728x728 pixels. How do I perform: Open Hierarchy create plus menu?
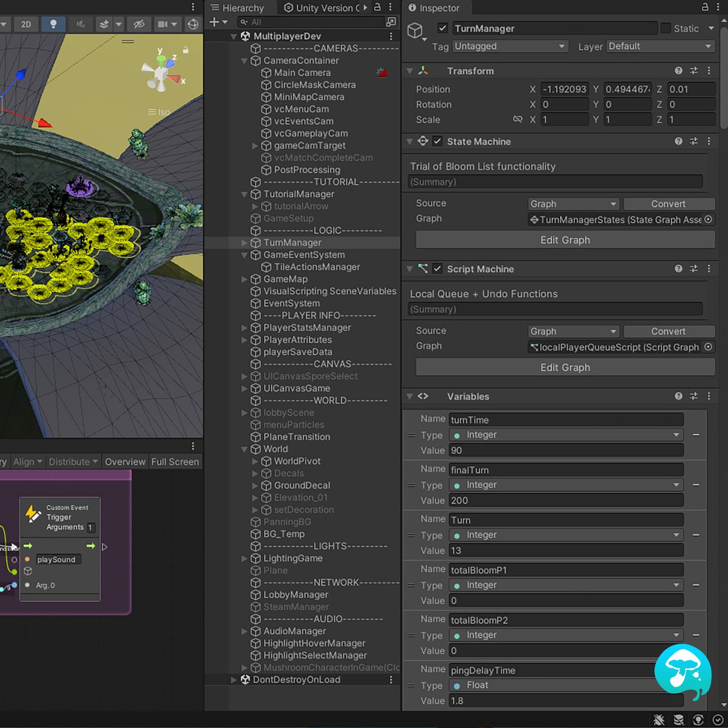coord(218,22)
